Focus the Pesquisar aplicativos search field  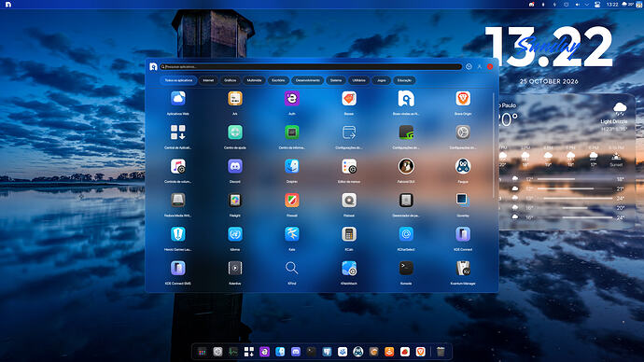tap(311, 66)
